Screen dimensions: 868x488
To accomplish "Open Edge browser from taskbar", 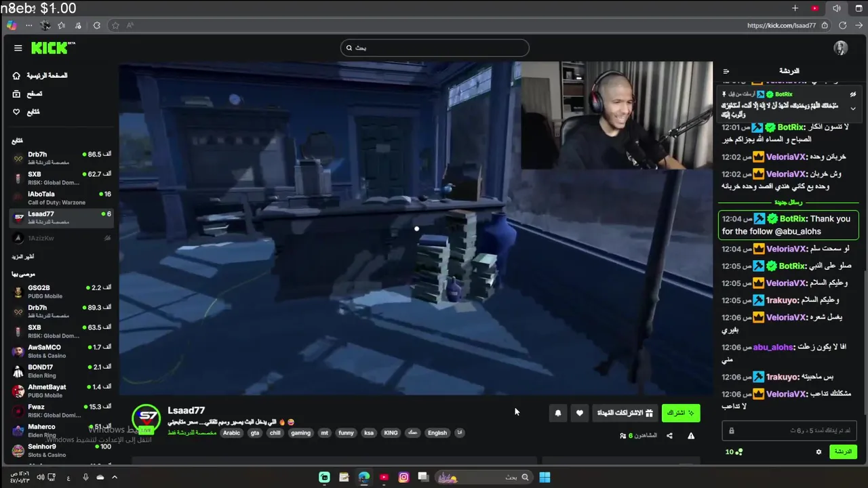I will (x=364, y=477).
